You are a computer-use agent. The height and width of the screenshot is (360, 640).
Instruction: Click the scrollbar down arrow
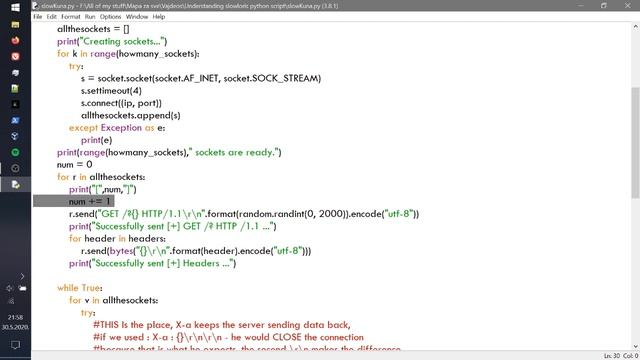pos(636,347)
